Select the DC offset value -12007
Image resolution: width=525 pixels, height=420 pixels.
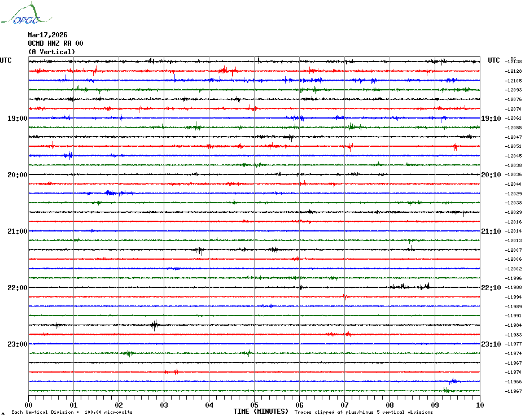pos(514,250)
